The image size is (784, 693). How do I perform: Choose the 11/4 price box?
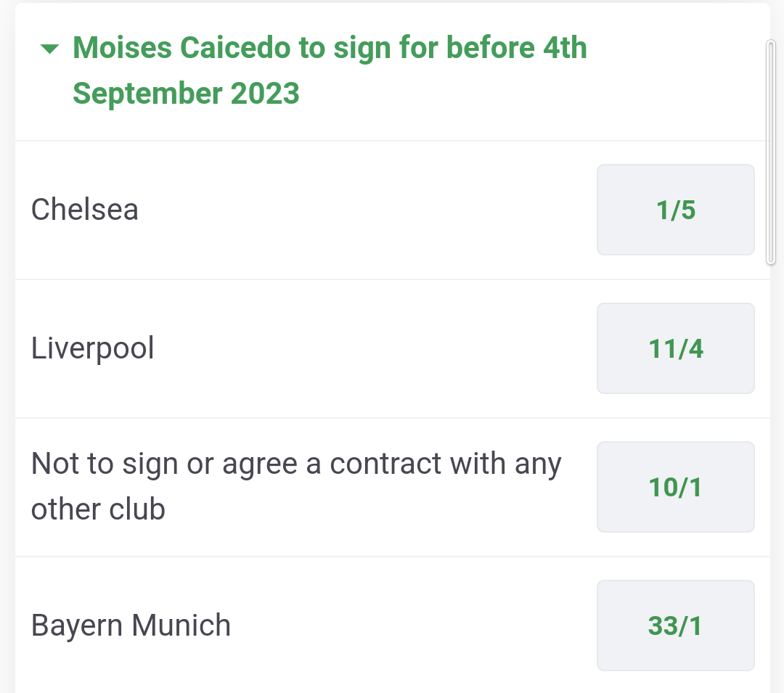tap(676, 348)
